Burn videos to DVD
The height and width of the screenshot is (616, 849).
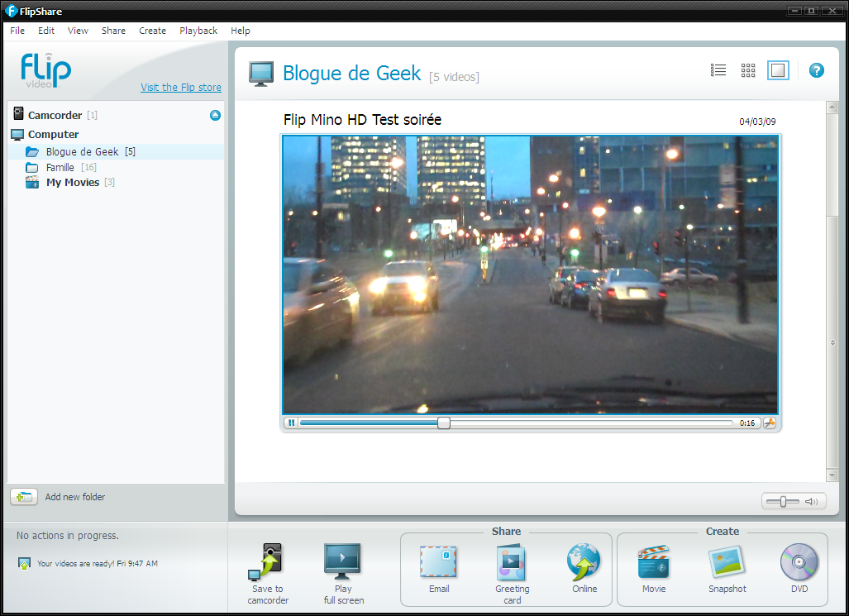coord(799,564)
